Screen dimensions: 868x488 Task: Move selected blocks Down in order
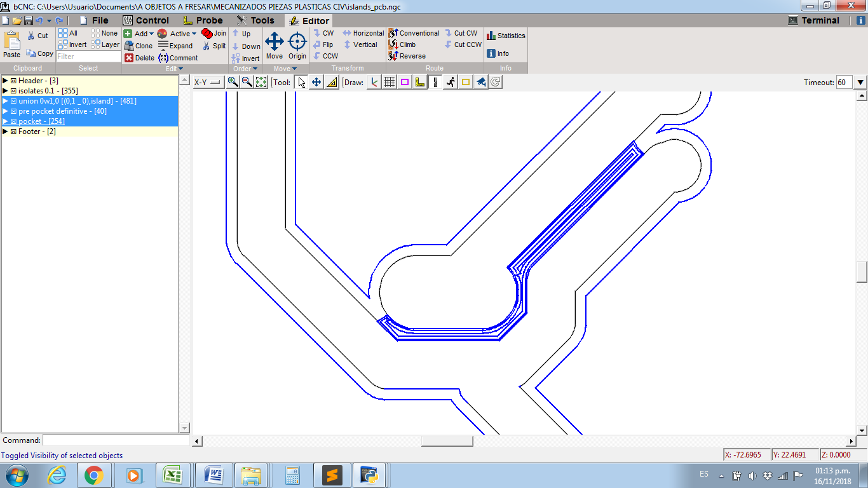point(246,46)
